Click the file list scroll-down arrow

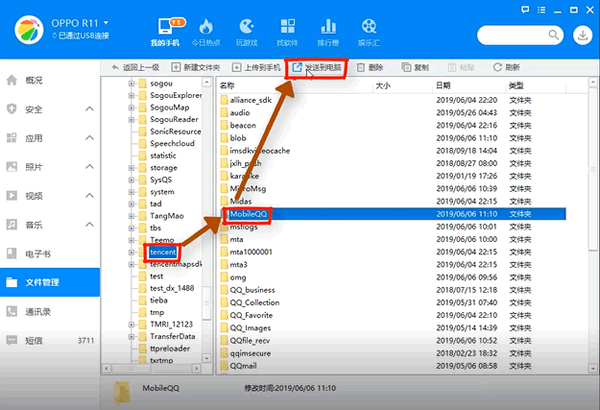tap(593, 368)
